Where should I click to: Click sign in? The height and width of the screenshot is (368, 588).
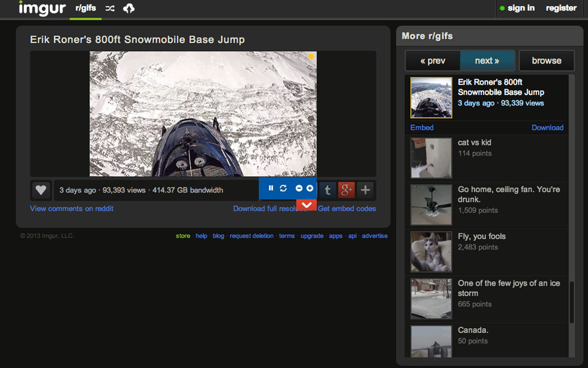521,8
